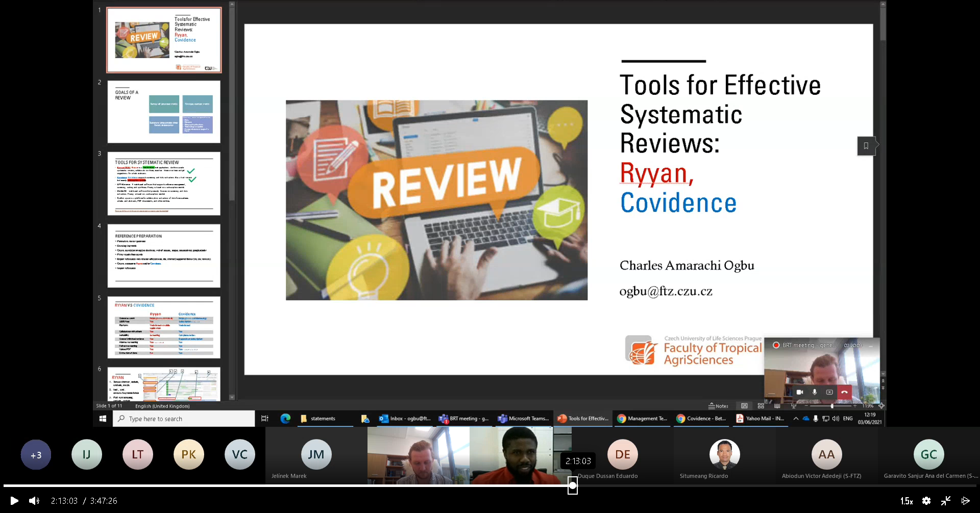Select slide 5 Ryyan vs Covidence thumbnail
Image resolution: width=980 pixels, height=513 pixels.
click(x=164, y=327)
